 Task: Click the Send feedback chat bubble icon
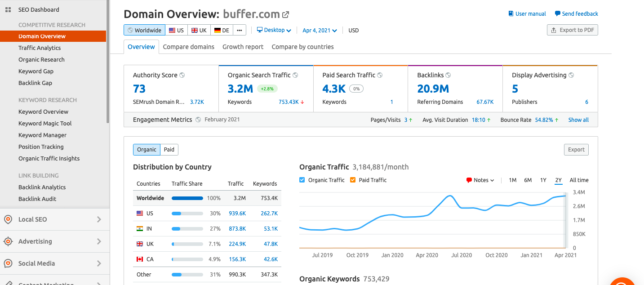(558, 13)
